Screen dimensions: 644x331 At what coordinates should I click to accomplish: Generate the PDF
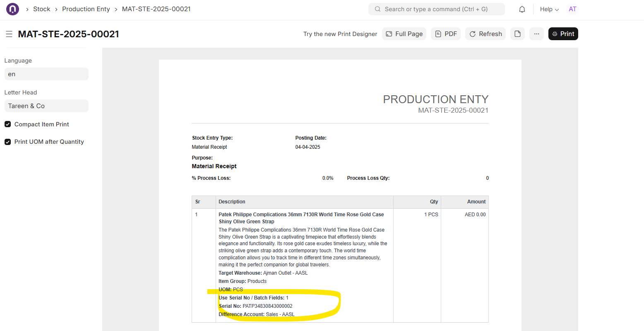coord(446,34)
